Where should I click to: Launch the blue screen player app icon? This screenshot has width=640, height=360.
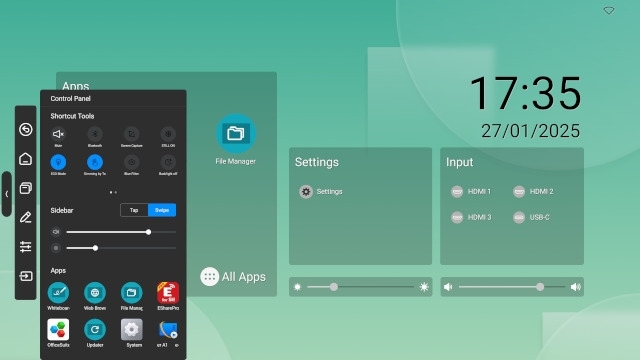(x=168, y=329)
